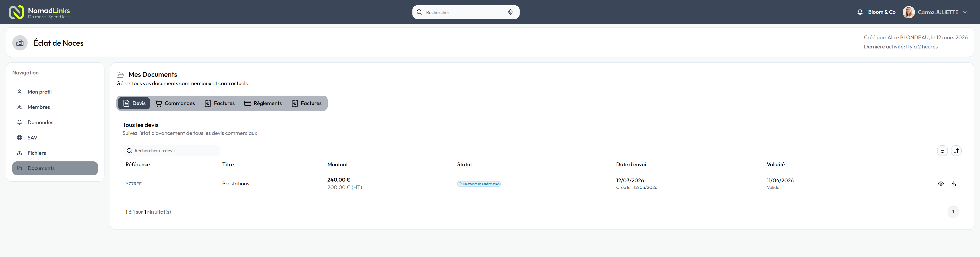The height and width of the screenshot is (257, 980).
Task: Click the search magnifier icon in top bar
Action: click(419, 12)
